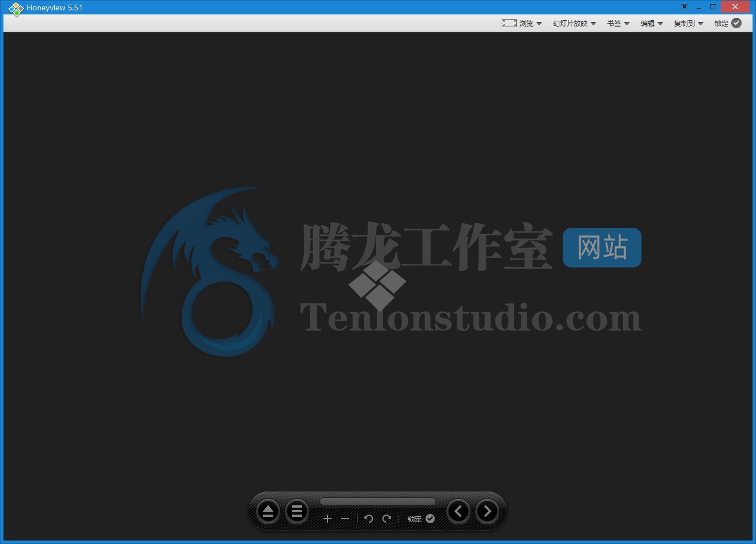Close the Honeyview window
The image size is (756, 544).
735,7
